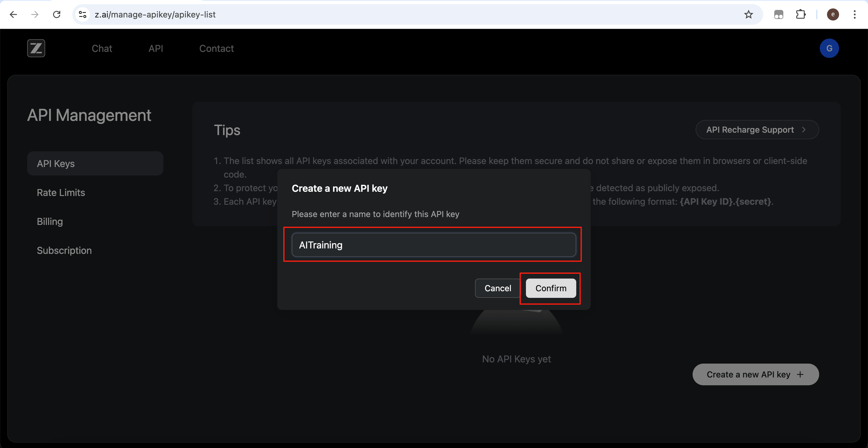Click the Z.ai logo icon
This screenshot has width=868, height=448.
[36, 48]
